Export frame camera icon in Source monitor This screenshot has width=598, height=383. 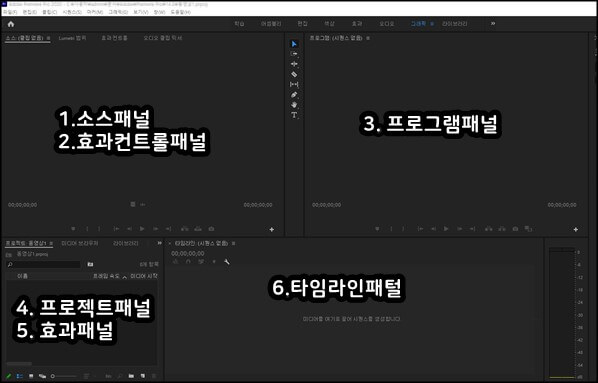coord(211,229)
